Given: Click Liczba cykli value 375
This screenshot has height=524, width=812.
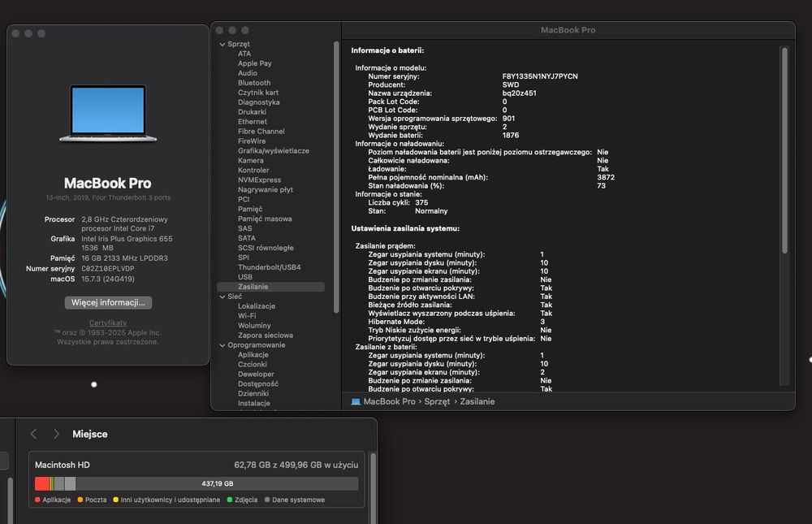Looking at the screenshot, I should pyautogui.click(x=421, y=202).
